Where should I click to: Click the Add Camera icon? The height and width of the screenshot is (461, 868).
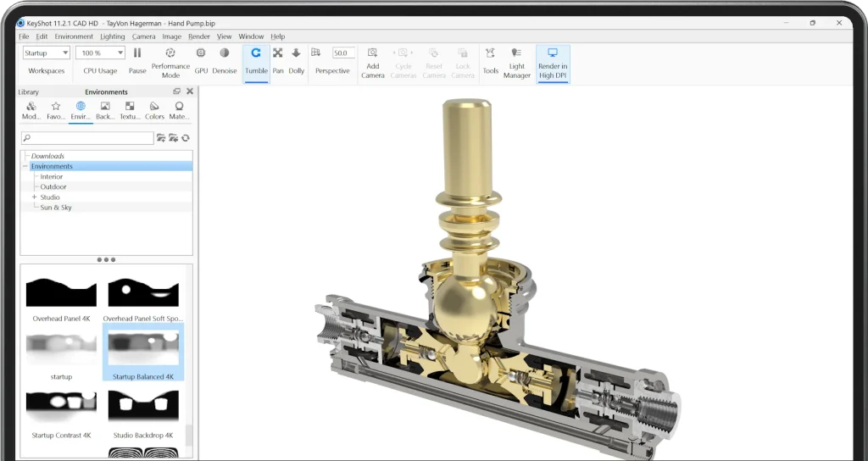coord(372,53)
